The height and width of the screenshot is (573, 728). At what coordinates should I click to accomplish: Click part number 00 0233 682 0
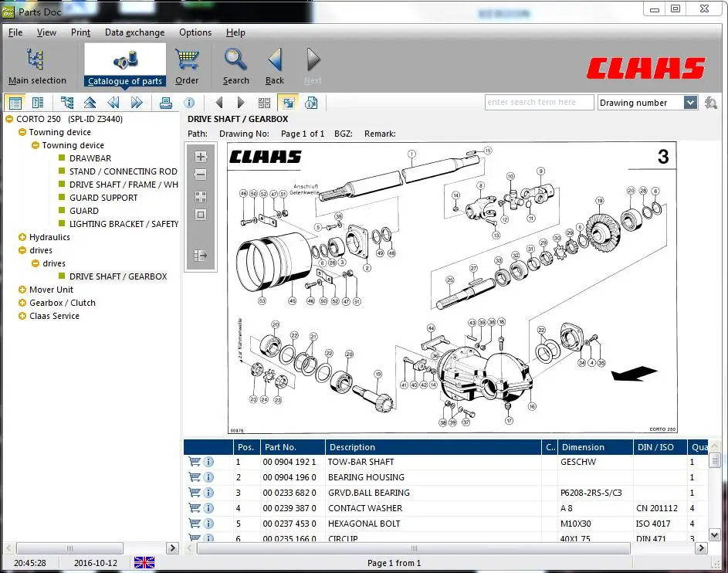(x=290, y=493)
